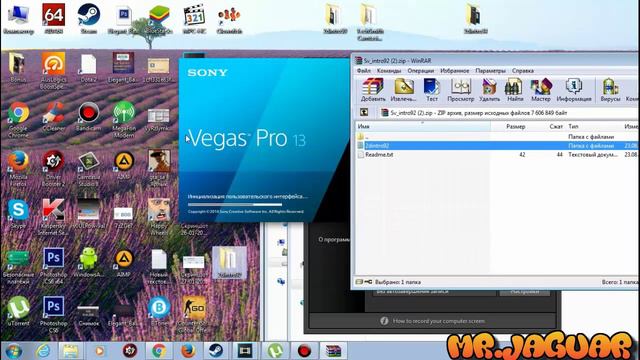Open the Computer desktop icon
640x360 pixels.
(18, 18)
